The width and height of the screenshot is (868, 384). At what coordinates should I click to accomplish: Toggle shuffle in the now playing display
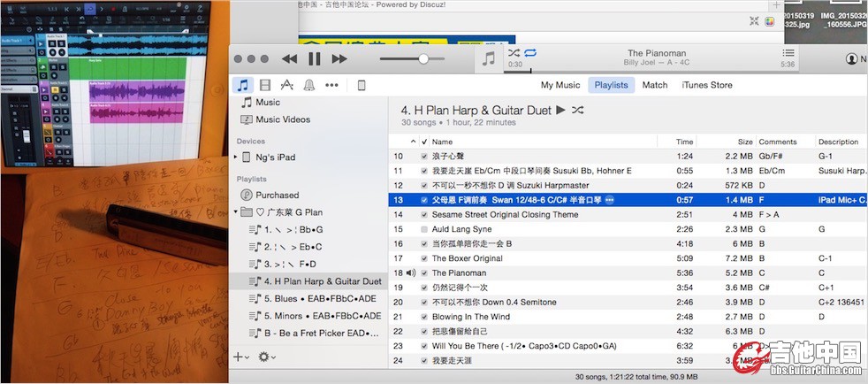(x=514, y=53)
